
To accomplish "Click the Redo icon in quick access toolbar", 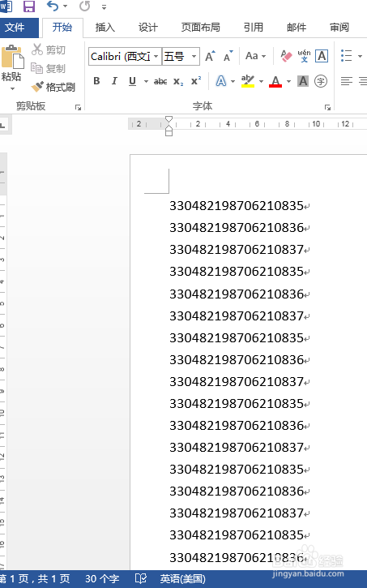I will point(84,6).
